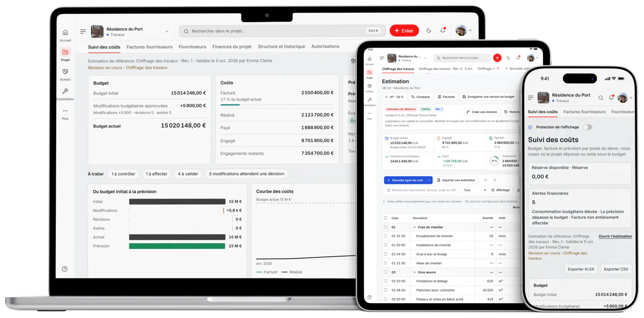Tap the notification bell on the phone

click(x=610, y=98)
